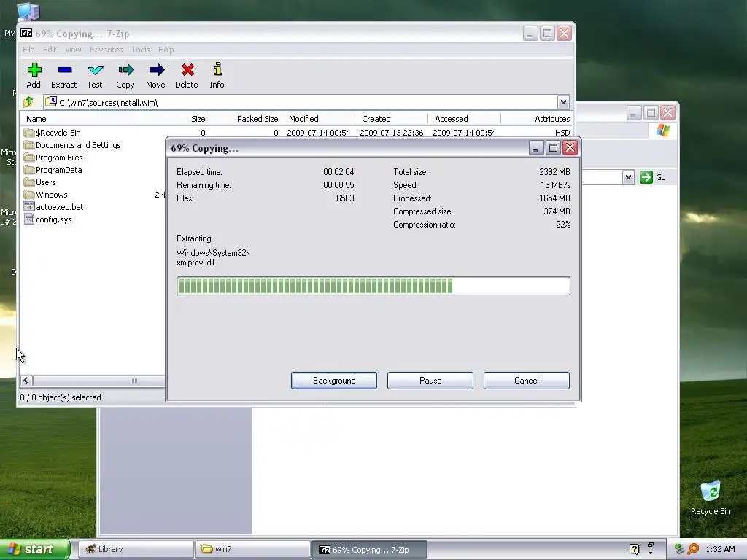Click the '00:00:55' remaining time value
747x560 pixels.
pyautogui.click(x=338, y=184)
